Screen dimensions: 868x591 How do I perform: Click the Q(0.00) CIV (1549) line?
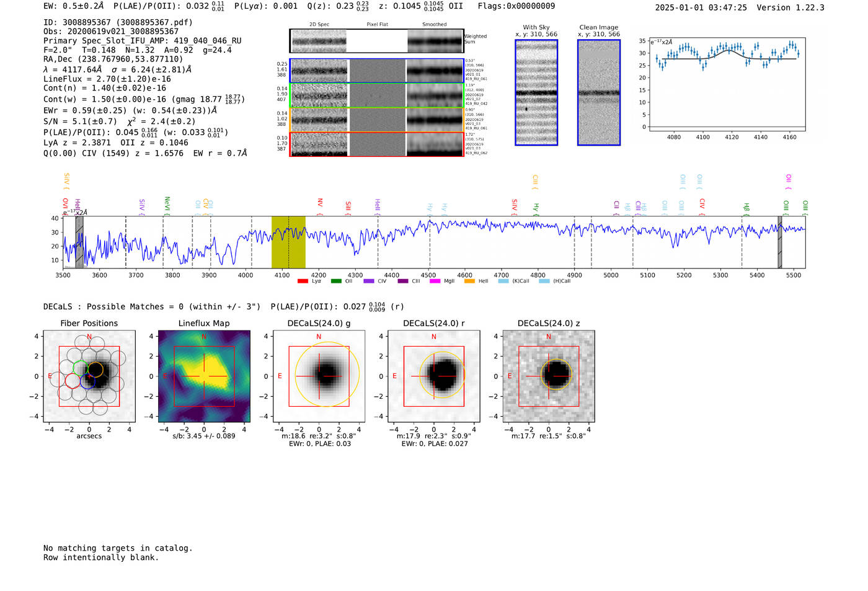pos(145,153)
